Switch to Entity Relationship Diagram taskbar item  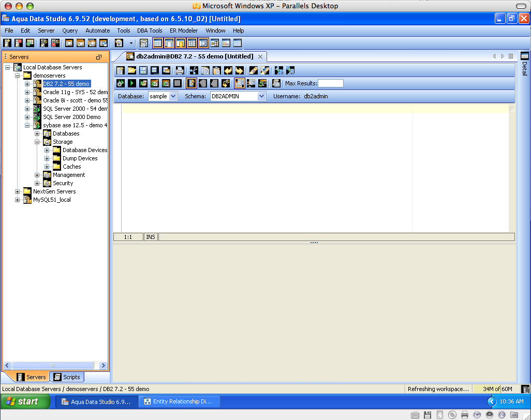pos(179,401)
